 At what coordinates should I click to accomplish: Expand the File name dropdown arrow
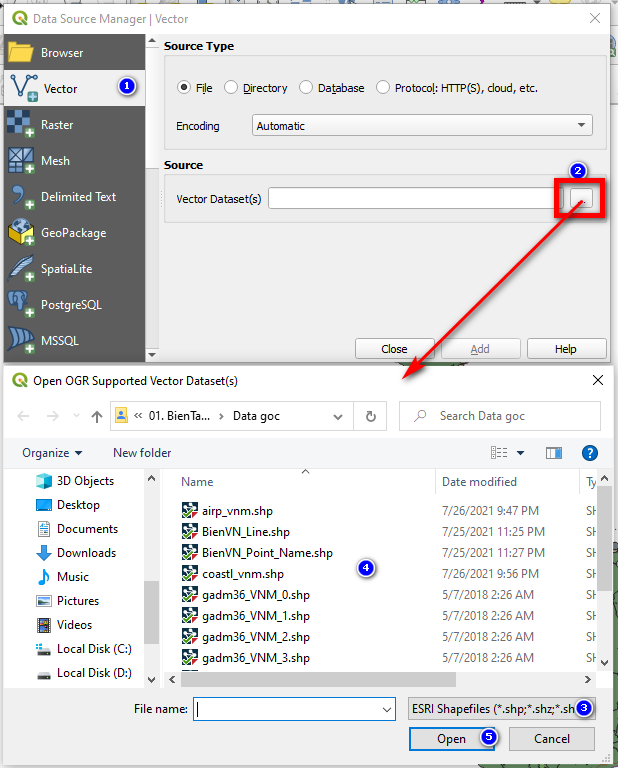click(387, 709)
